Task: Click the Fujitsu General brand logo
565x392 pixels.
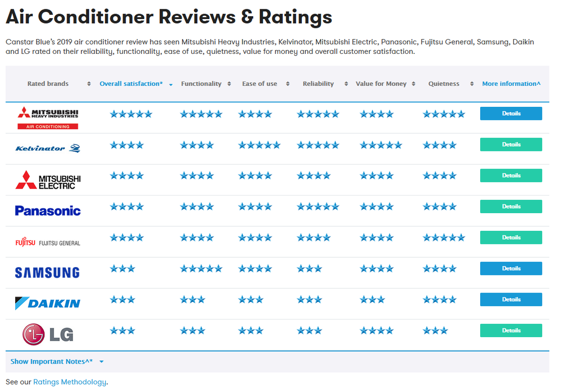Action: [48, 242]
